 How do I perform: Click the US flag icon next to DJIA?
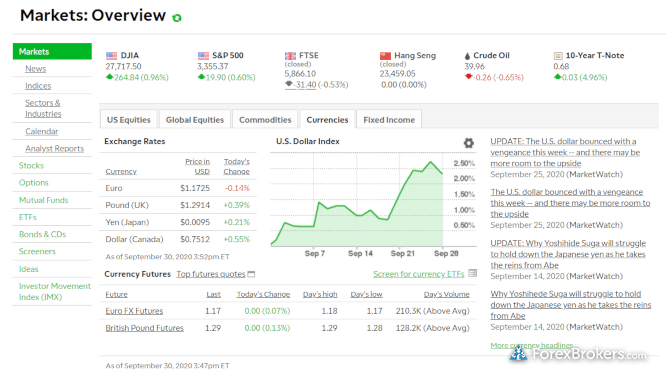pyautogui.click(x=111, y=56)
